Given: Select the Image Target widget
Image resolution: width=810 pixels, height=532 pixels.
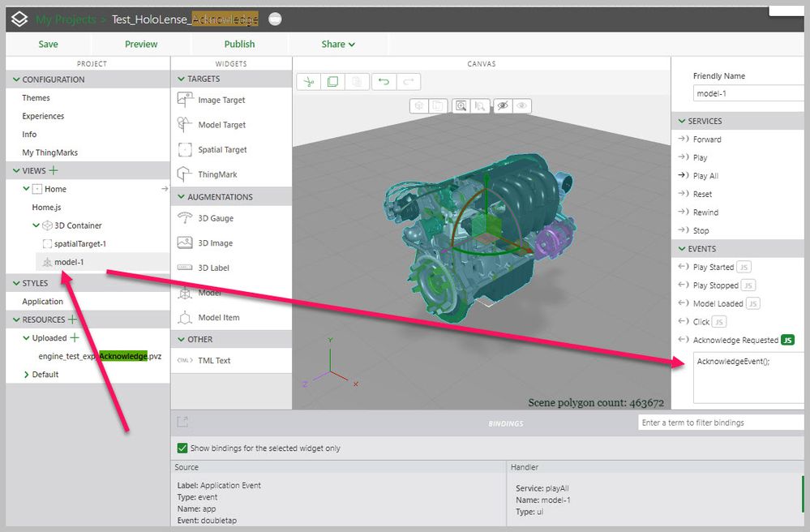Looking at the screenshot, I should click(x=221, y=100).
